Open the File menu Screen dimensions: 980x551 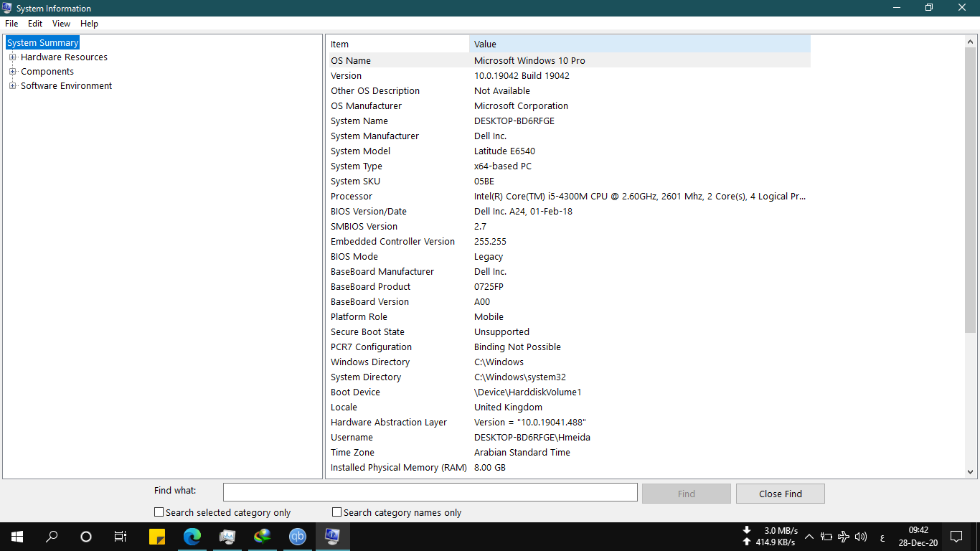pyautogui.click(x=11, y=24)
